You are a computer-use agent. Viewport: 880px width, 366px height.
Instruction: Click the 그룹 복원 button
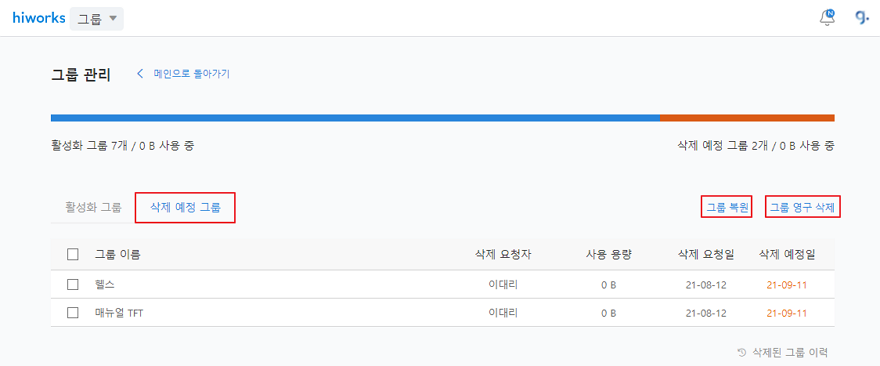click(x=726, y=208)
